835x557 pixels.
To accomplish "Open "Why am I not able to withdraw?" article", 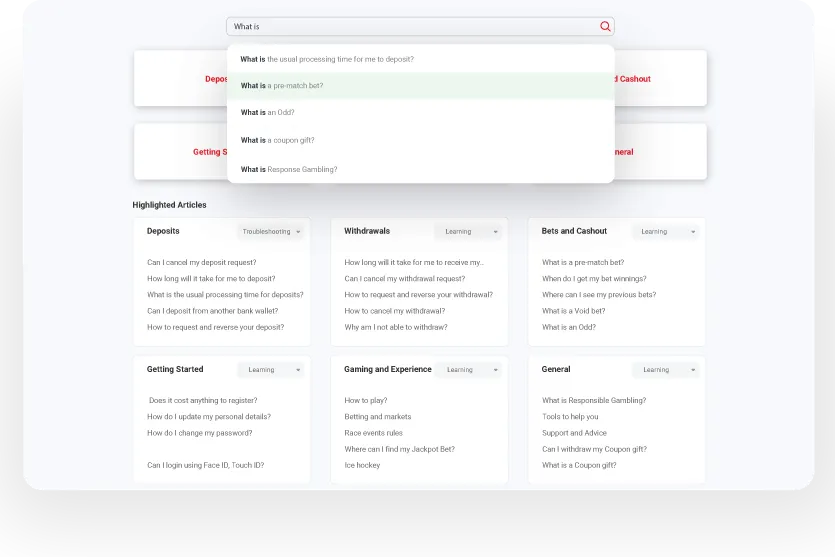I will click(x=396, y=327).
